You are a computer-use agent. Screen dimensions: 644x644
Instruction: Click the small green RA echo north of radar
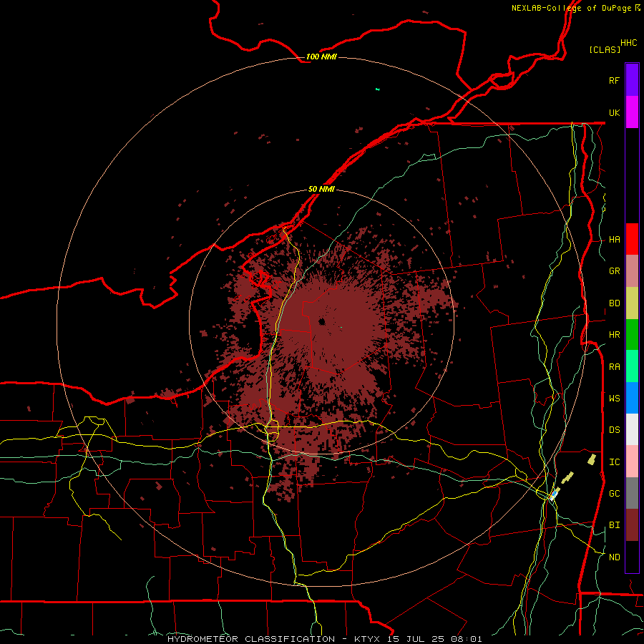(x=377, y=89)
